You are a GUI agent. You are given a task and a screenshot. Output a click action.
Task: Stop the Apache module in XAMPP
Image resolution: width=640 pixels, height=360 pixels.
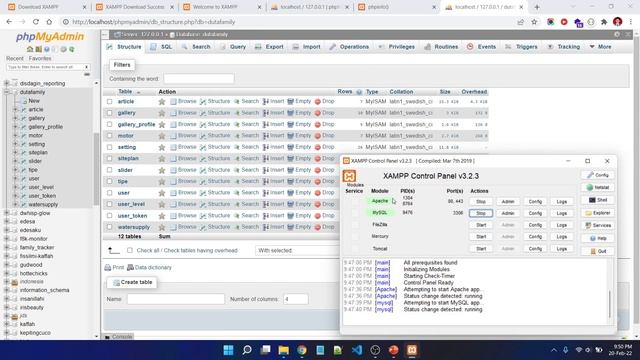(481, 202)
